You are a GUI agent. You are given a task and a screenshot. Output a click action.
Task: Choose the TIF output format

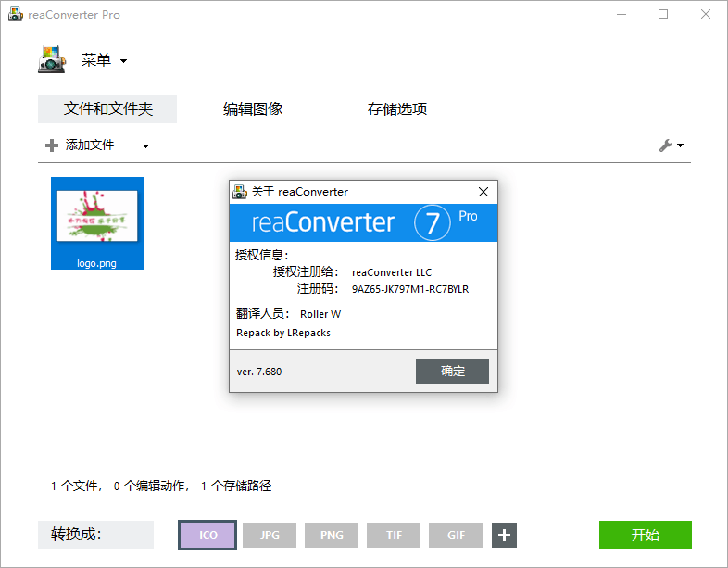[x=394, y=536]
